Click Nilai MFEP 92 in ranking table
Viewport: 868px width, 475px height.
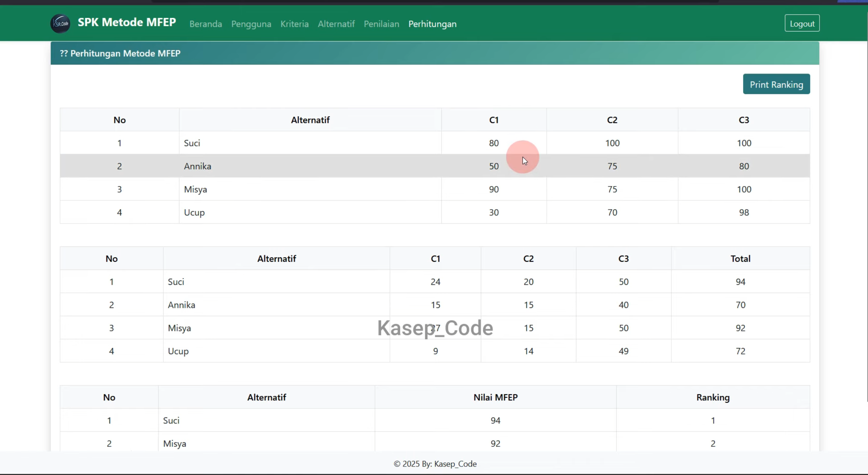click(x=495, y=443)
